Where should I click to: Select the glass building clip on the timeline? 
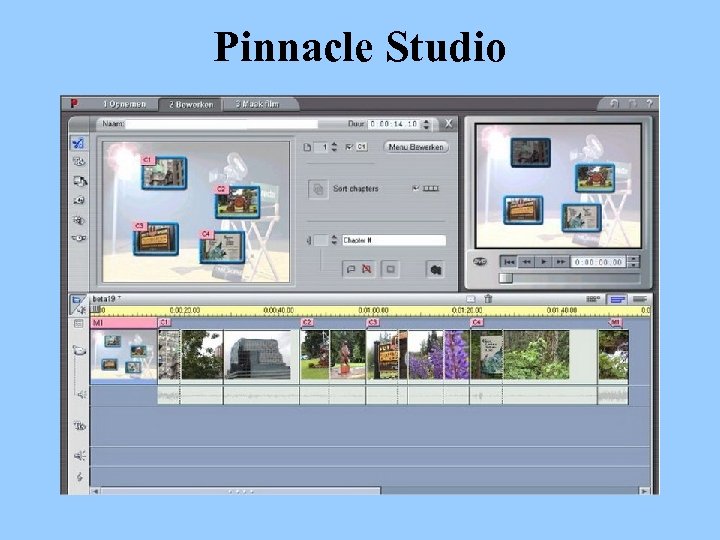click(x=261, y=354)
